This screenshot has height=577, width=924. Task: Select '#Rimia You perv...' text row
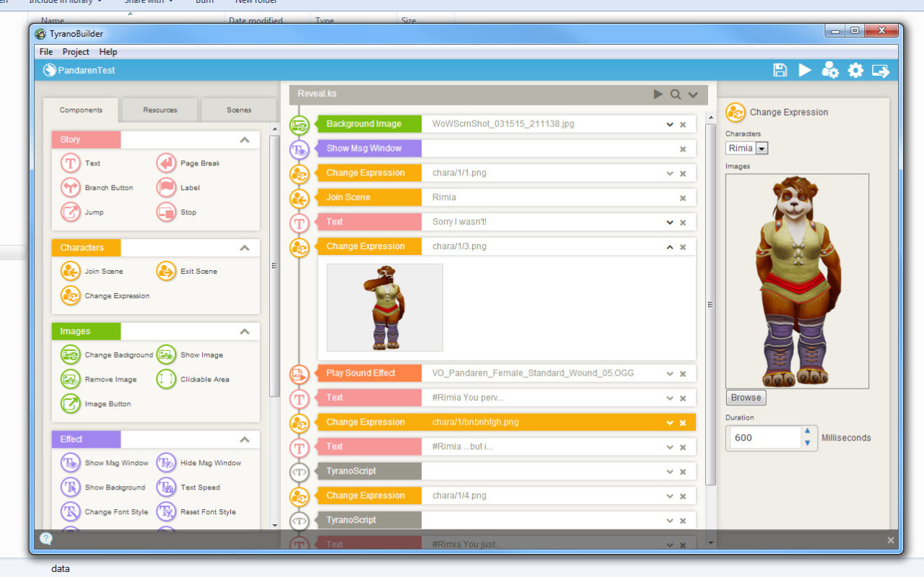(506, 398)
